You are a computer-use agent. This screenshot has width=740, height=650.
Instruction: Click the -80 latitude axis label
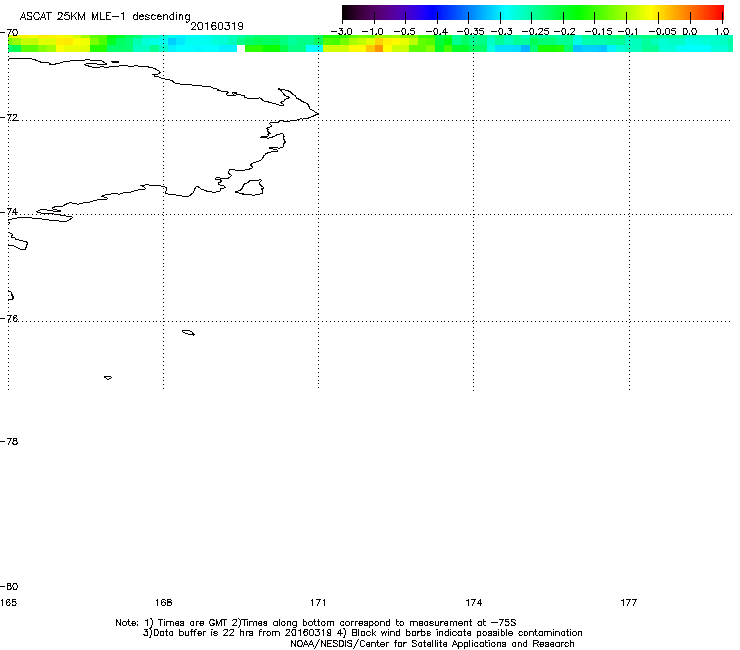[9, 587]
